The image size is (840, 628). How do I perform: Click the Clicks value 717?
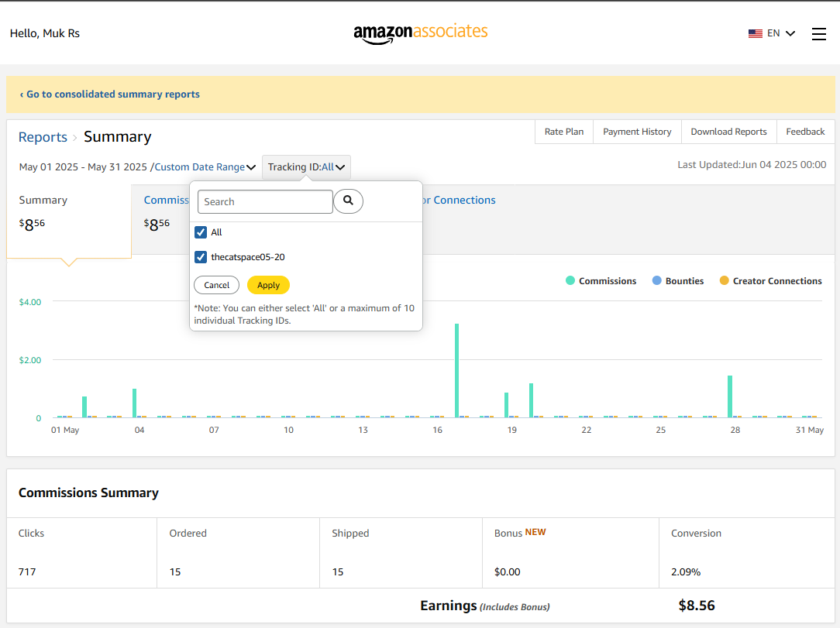click(27, 571)
